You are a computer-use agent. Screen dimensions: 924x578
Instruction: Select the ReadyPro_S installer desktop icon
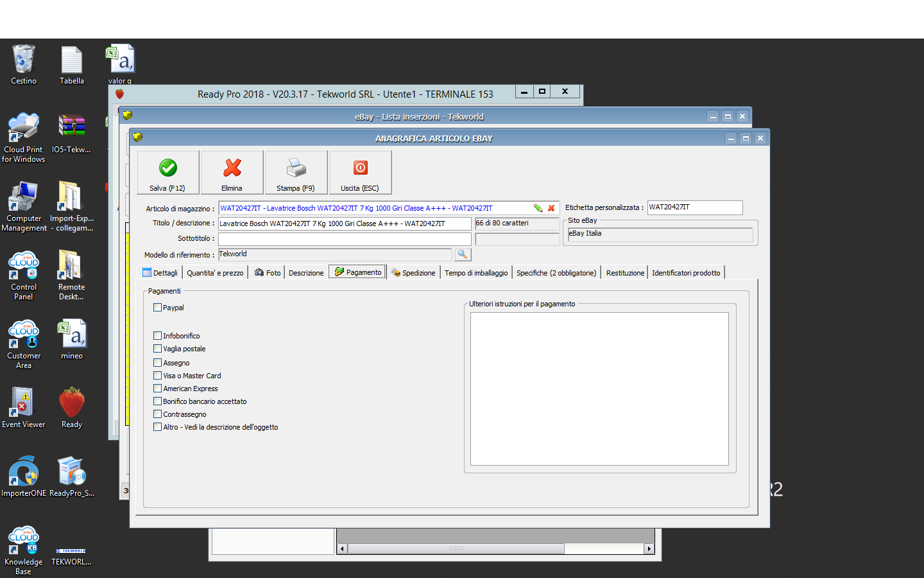(72, 477)
